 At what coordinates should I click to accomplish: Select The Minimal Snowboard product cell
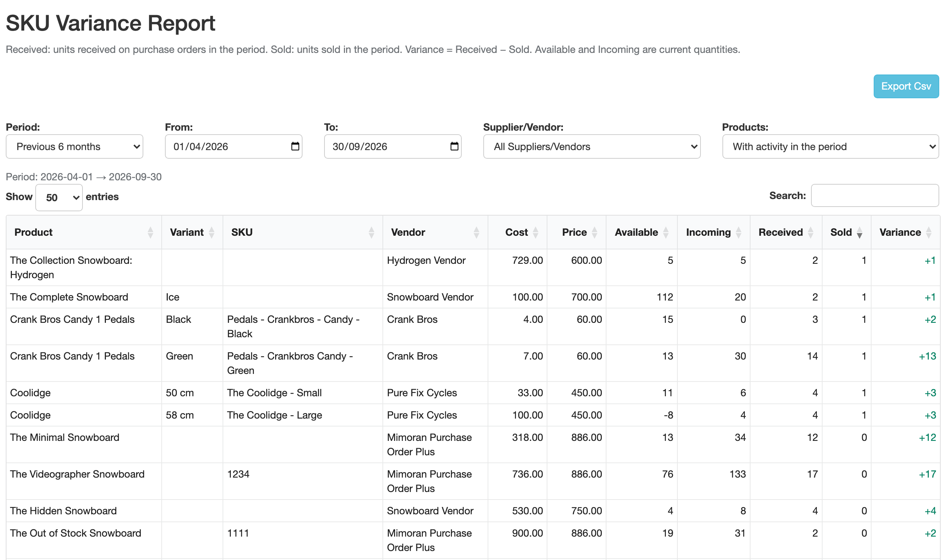tap(84, 444)
